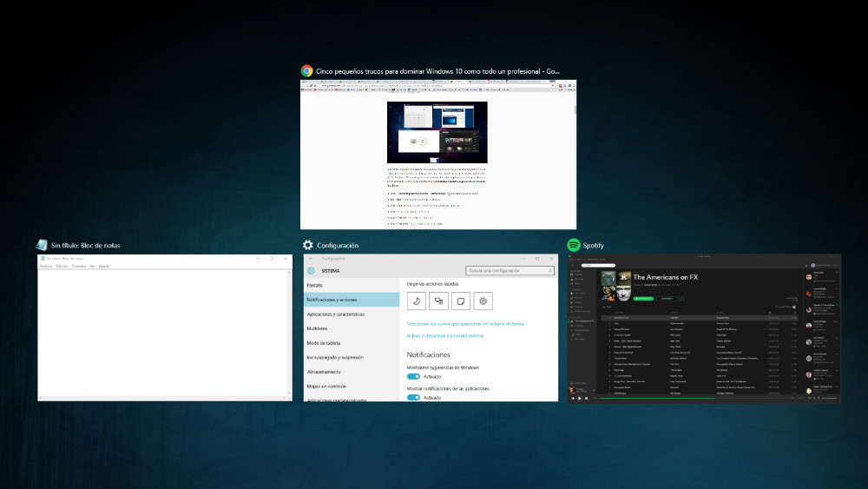868x489 pixels.
Task: Select 'Mapas sin conexión' in the sidebar
Action: 352,386
